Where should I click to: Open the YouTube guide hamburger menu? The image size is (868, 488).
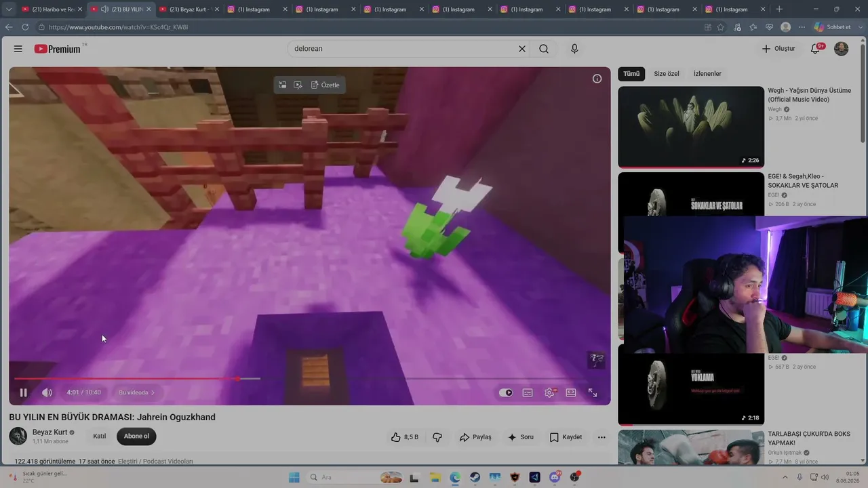click(18, 49)
